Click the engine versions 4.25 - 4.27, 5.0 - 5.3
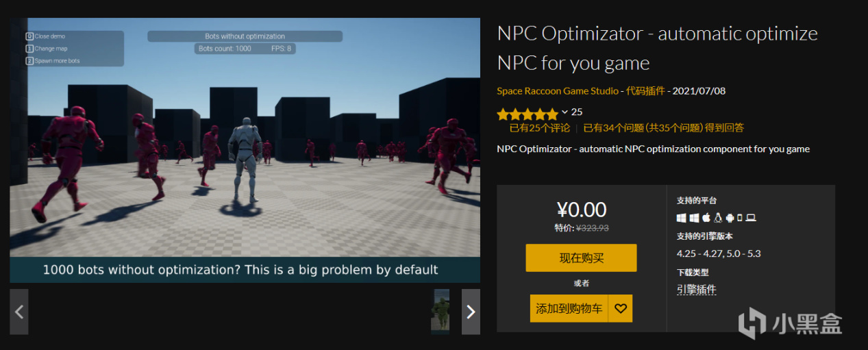 [719, 253]
